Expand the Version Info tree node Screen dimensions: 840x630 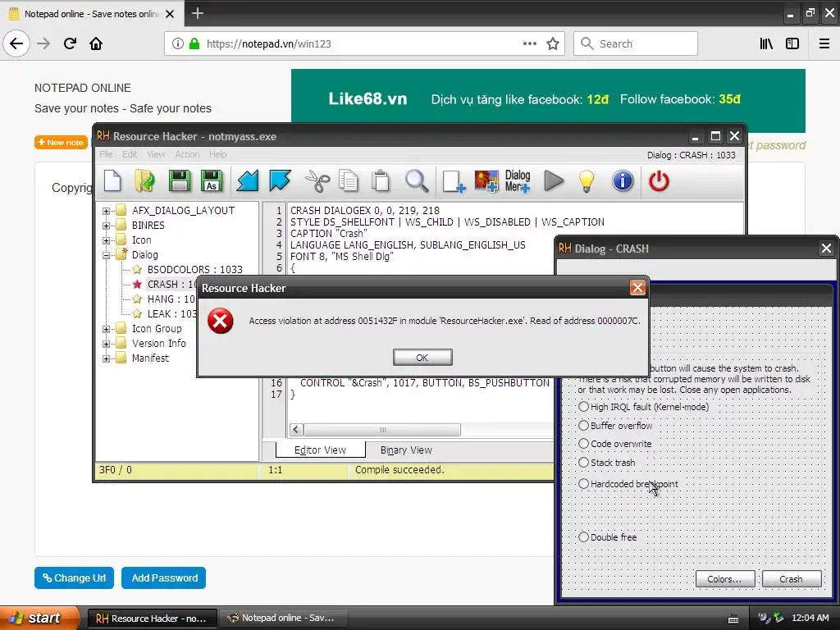pos(106,344)
